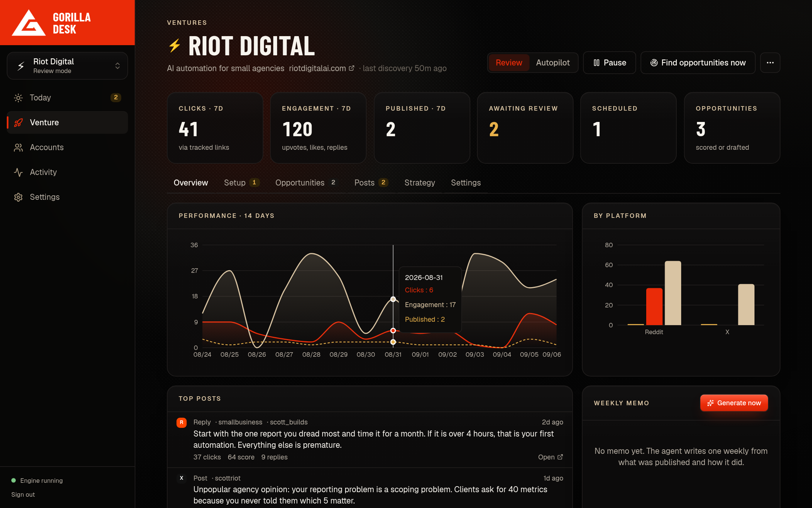The height and width of the screenshot is (508, 812).
Task: Click the '37 clicks' stat on top post
Action: pyautogui.click(x=207, y=457)
